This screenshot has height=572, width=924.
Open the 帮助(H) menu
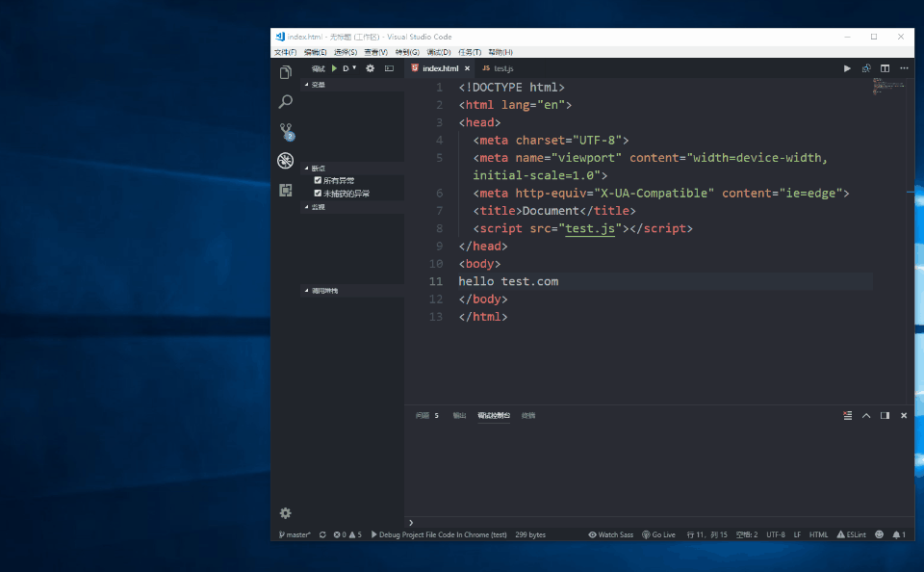[x=500, y=53]
